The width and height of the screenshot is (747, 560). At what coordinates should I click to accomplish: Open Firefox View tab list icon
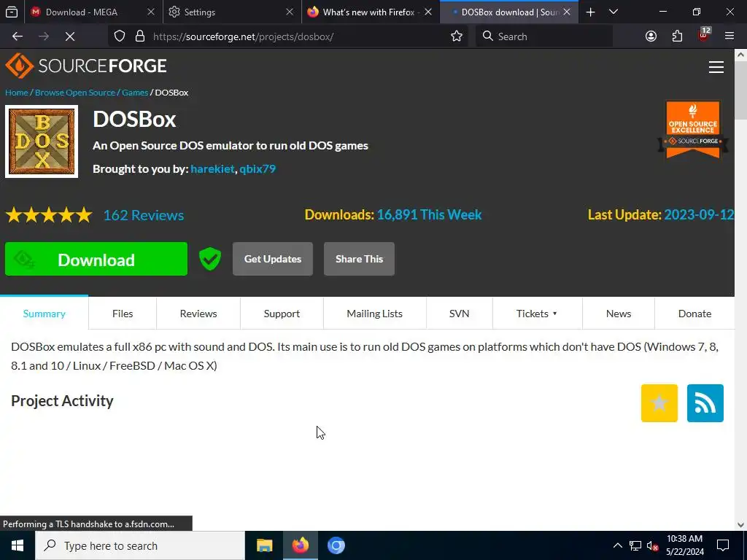click(12, 12)
